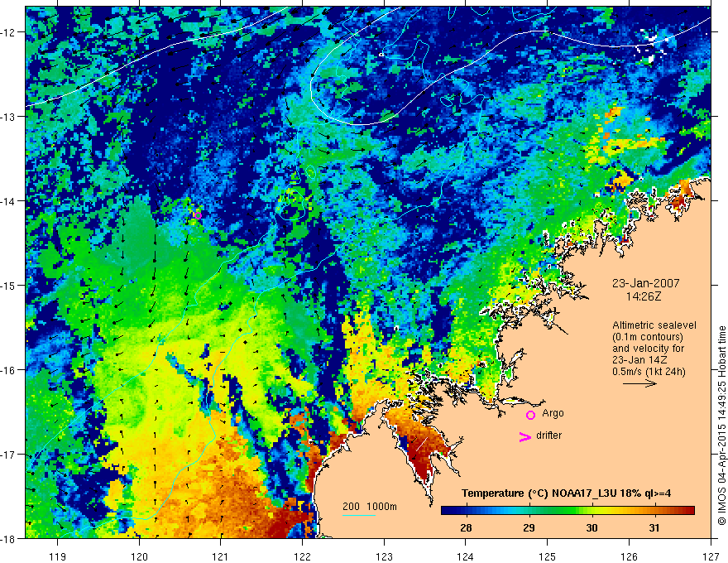Click the 31 tick label under the colorbar
This screenshot has width=728, height=563.
pos(654,528)
